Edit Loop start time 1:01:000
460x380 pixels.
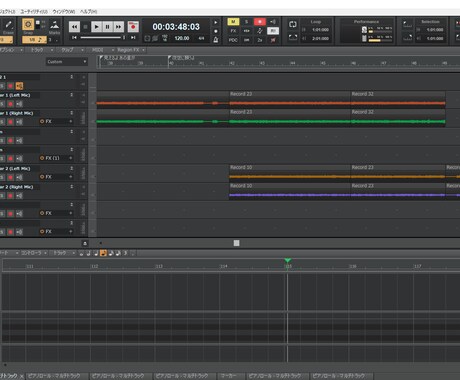[x=320, y=30]
